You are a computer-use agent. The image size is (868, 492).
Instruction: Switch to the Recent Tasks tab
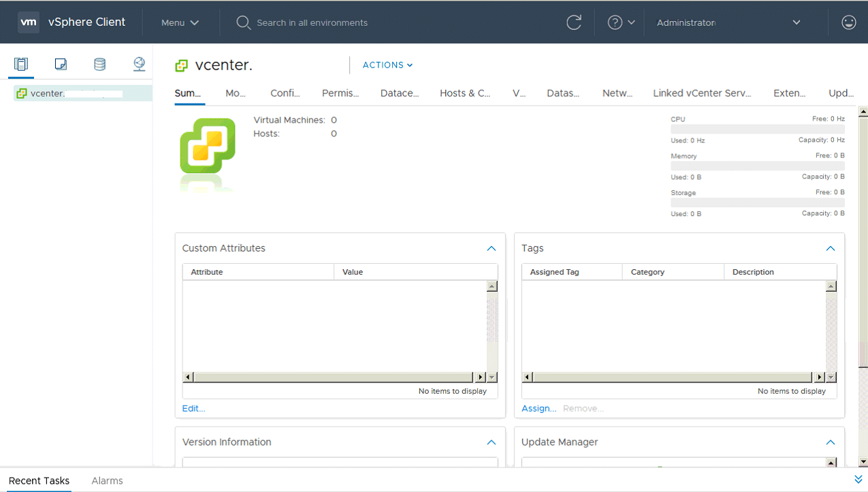[39, 480]
